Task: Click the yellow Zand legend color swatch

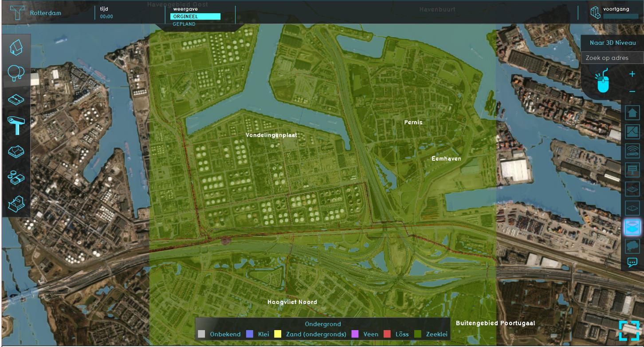Action: [278, 334]
